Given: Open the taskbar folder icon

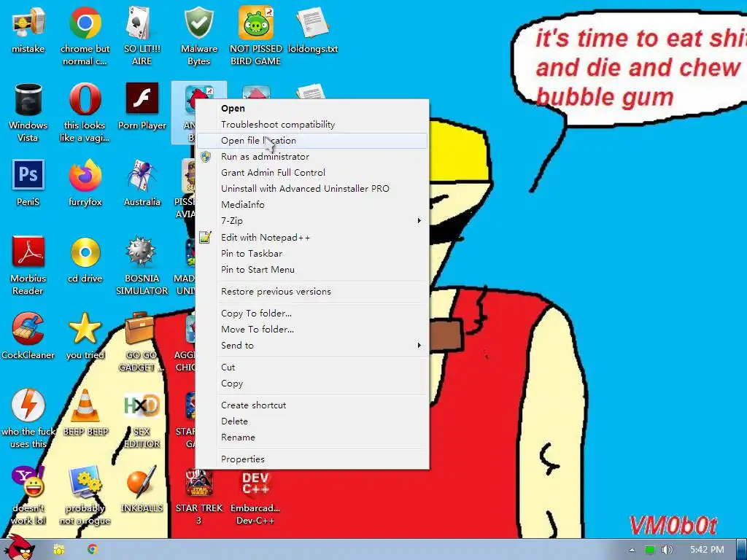Looking at the screenshot, I should [x=59, y=550].
